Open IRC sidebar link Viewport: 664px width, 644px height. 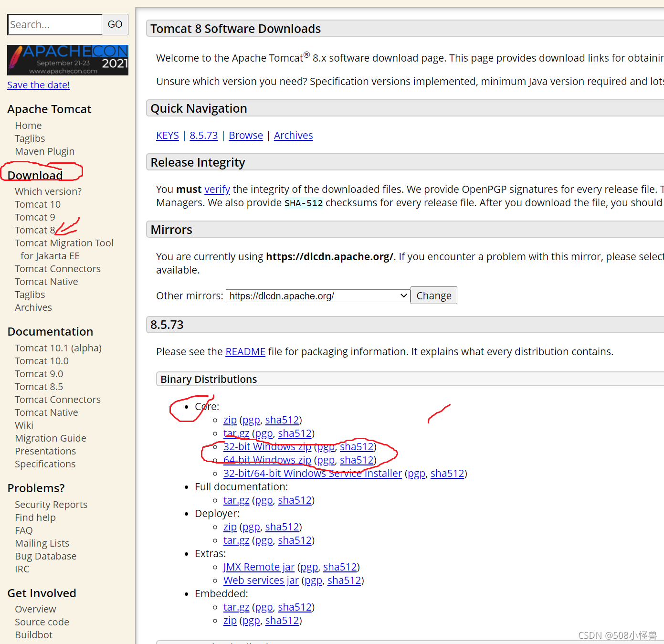(22, 569)
